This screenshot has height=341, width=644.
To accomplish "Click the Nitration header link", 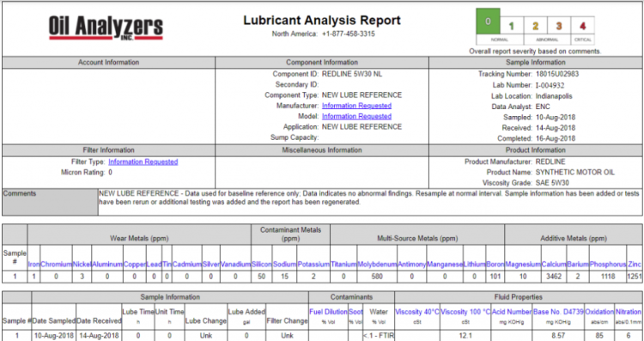I will pos(629,312).
